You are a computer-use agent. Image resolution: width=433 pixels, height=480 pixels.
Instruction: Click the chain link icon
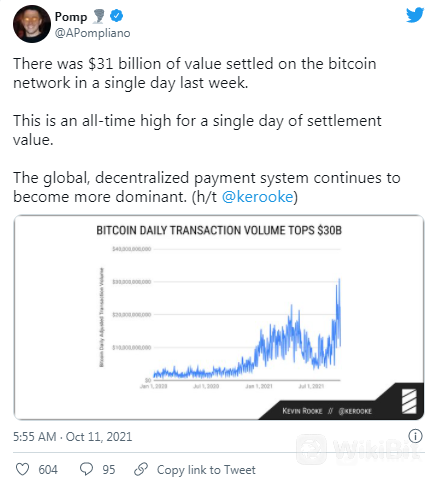click(x=141, y=469)
